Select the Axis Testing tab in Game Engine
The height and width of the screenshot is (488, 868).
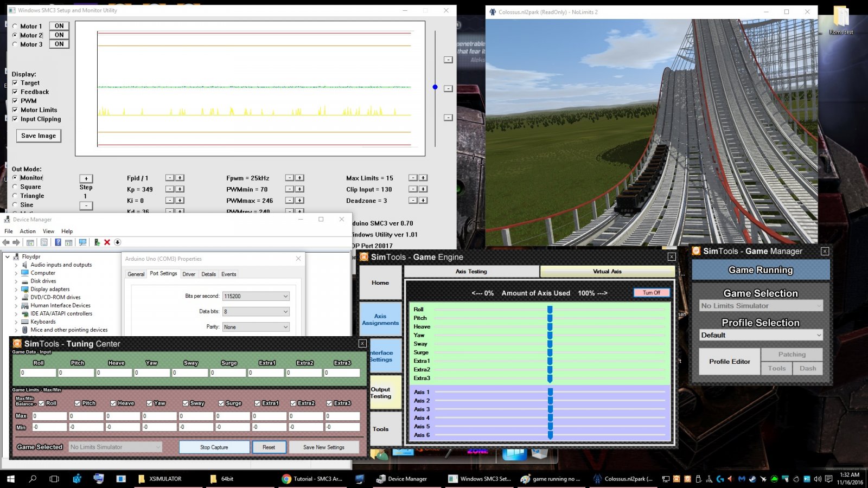[471, 271]
